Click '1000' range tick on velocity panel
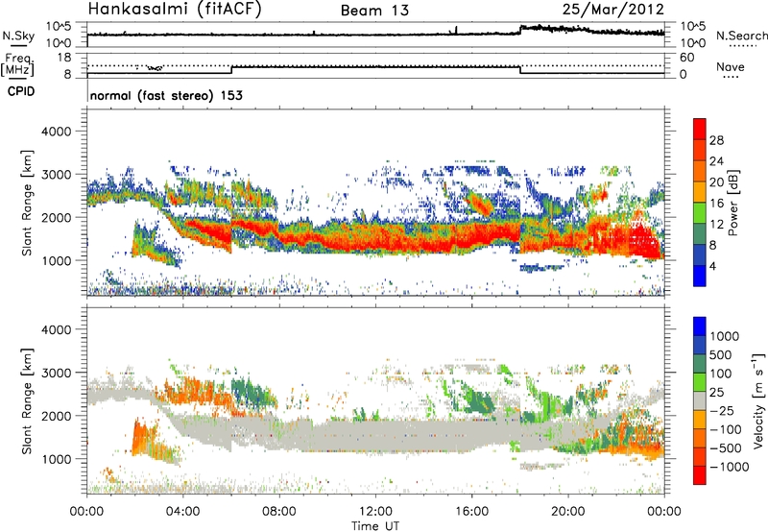Viewport: 768px width, 532px height. tap(57, 458)
